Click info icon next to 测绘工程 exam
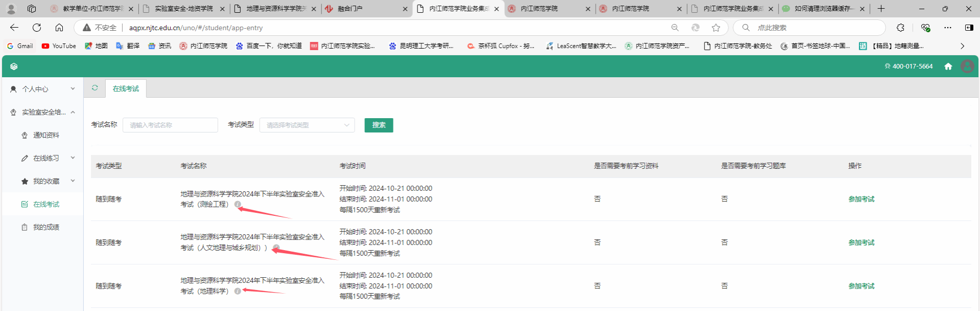The image size is (980, 311). pyautogui.click(x=238, y=204)
